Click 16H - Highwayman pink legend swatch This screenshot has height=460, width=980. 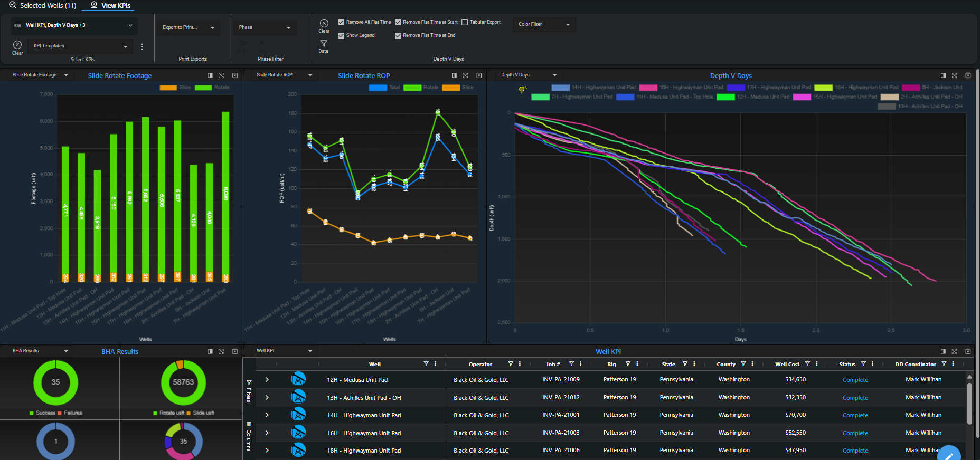coord(648,88)
